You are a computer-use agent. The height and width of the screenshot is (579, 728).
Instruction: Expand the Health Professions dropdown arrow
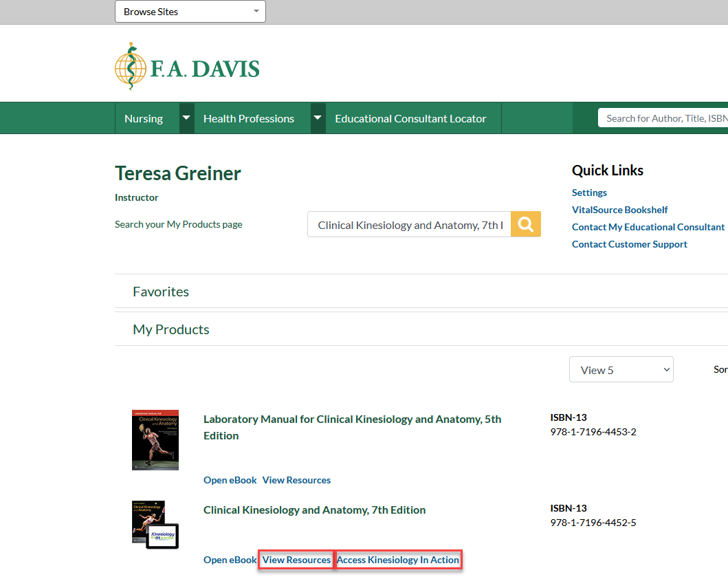tap(318, 118)
